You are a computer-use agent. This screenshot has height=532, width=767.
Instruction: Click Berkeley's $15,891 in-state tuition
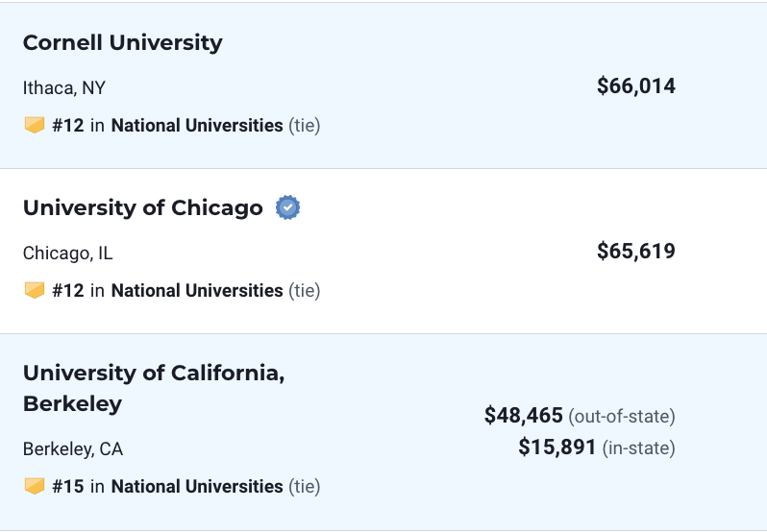coord(557,447)
